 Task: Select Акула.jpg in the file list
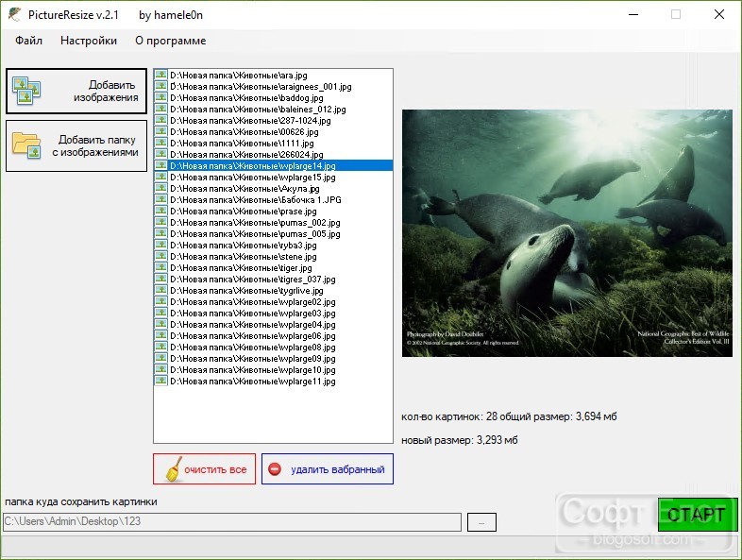pyautogui.click(x=273, y=189)
